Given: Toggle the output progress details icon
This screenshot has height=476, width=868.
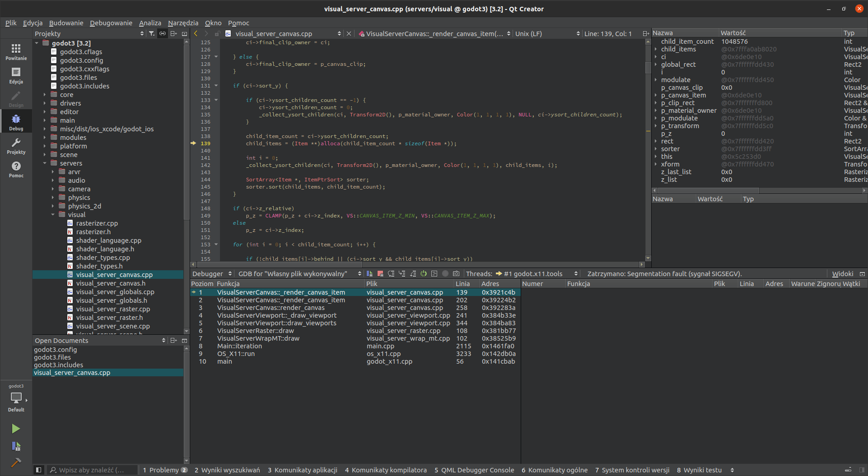Looking at the screenshot, I should click(x=848, y=470).
